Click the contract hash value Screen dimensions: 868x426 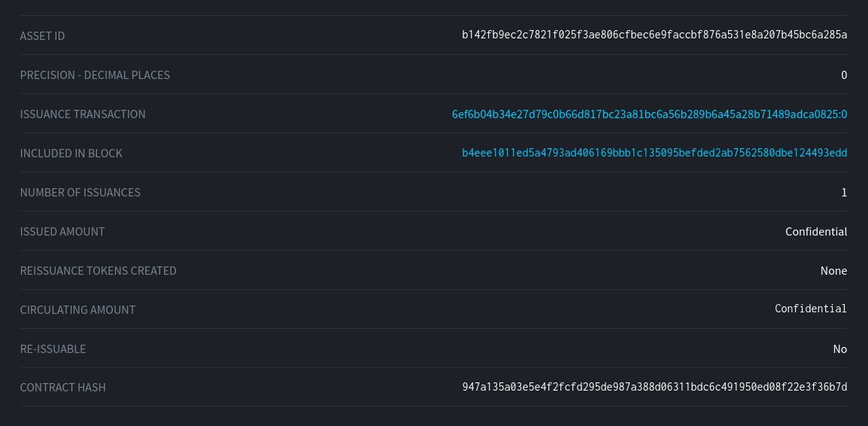coord(654,387)
